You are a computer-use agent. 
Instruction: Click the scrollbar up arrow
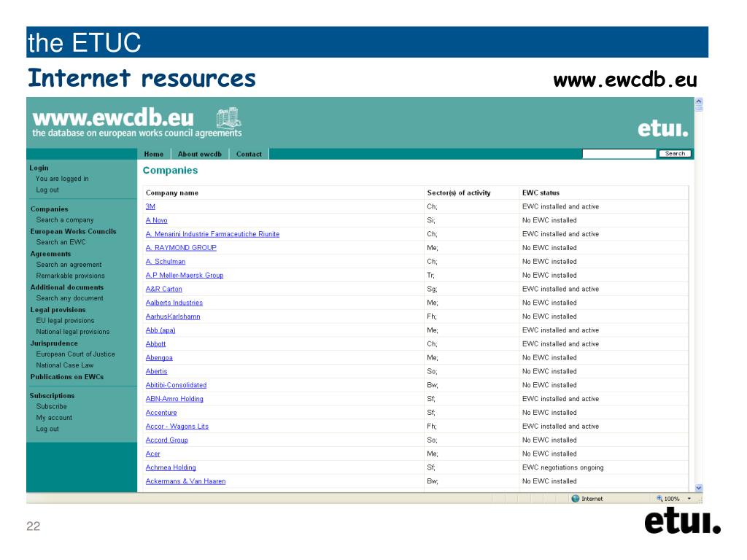pyautogui.click(x=699, y=101)
